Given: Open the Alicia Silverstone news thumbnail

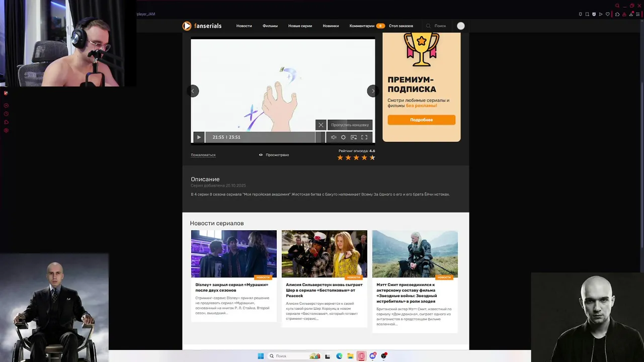Looking at the screenshot, I should 325,254.
